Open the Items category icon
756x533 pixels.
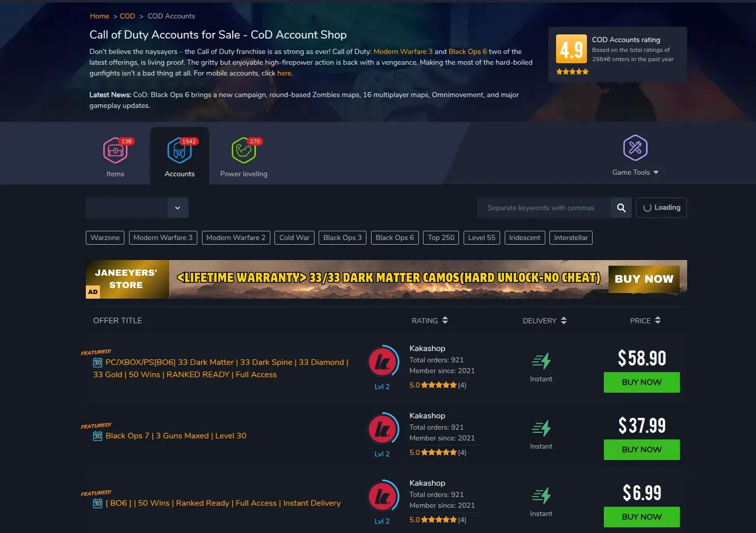(x=115, y=151)
